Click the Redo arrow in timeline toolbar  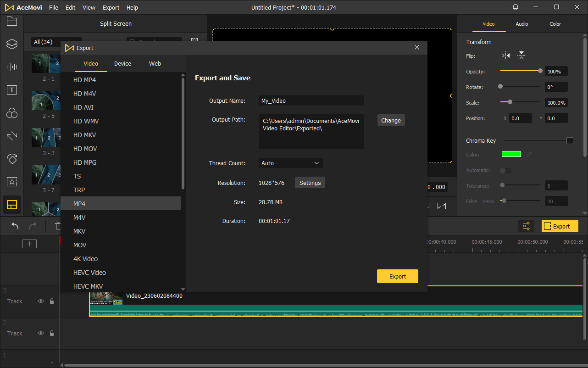(x=33, y=226)
